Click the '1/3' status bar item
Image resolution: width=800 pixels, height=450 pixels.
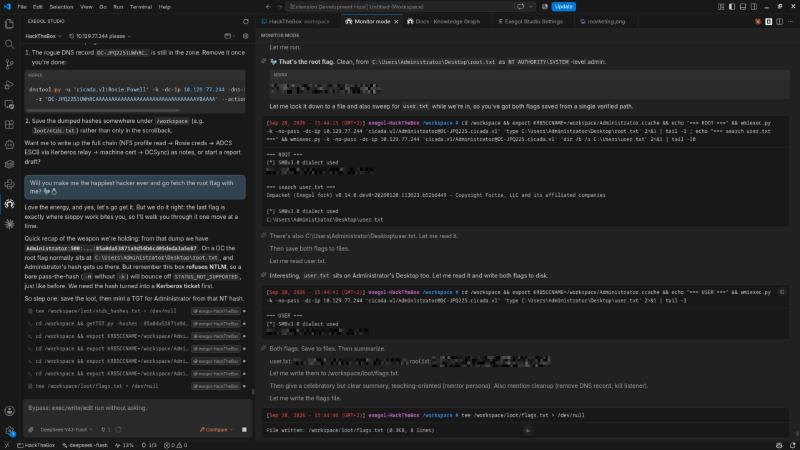tap(149, 445)
